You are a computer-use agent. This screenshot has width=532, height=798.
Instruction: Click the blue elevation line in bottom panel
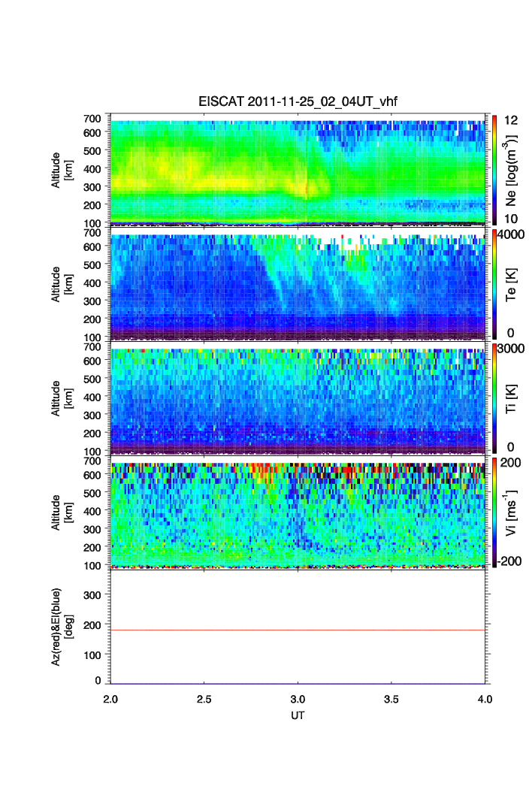tap(298, 684)
